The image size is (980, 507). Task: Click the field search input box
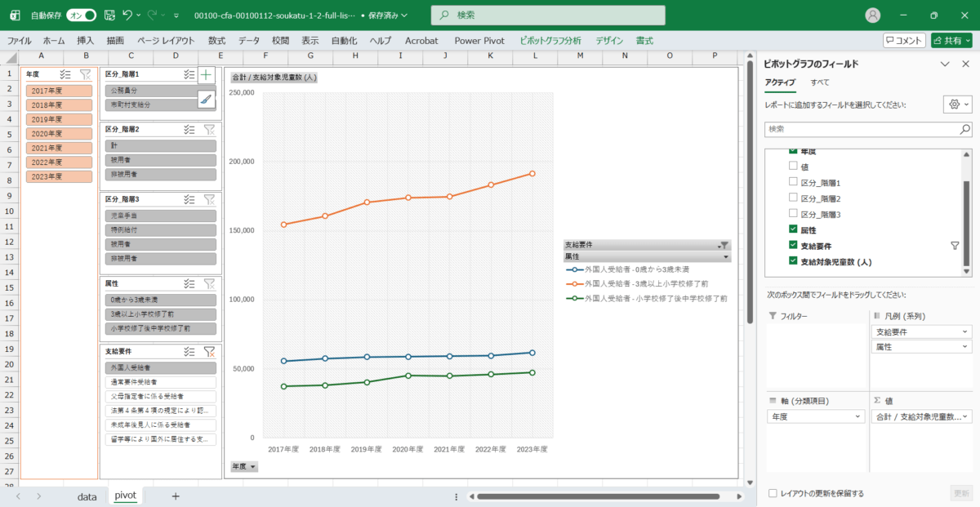click(861, 129)
